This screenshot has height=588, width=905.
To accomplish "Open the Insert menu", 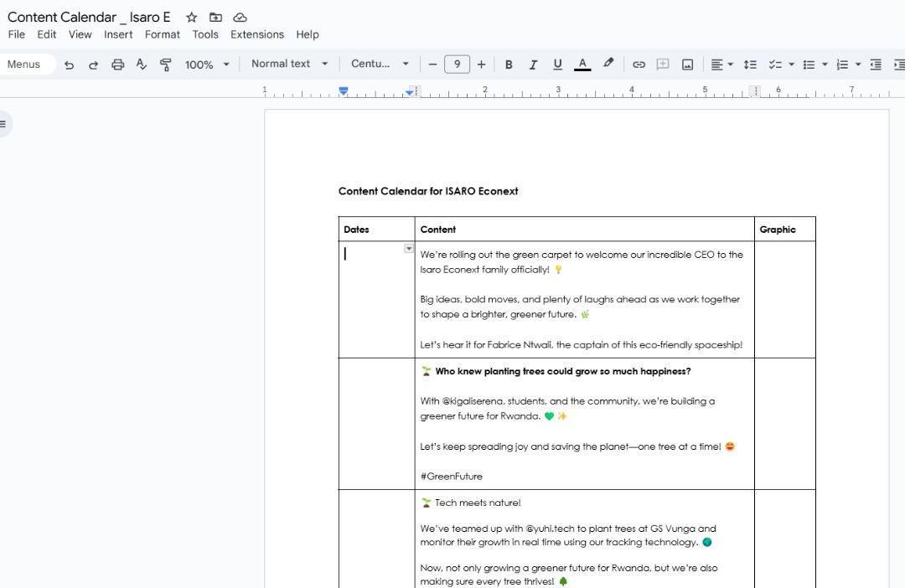I will 118,34.
